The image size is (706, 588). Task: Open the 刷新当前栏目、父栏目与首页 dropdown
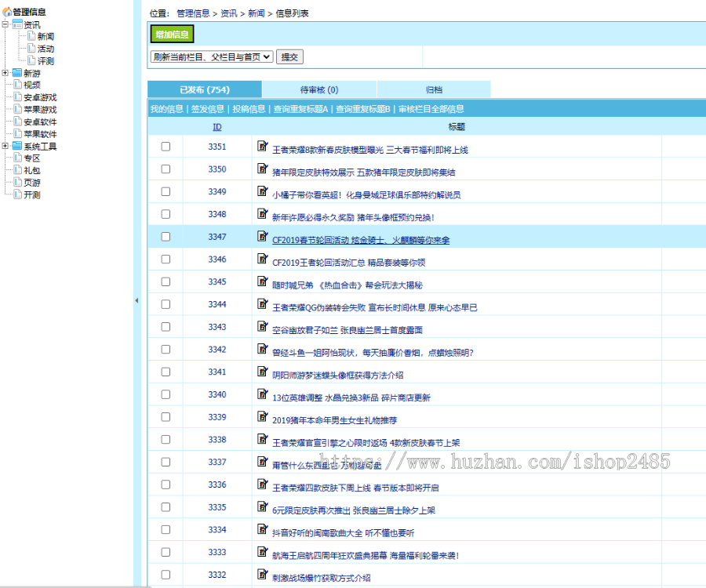point(212,57)
